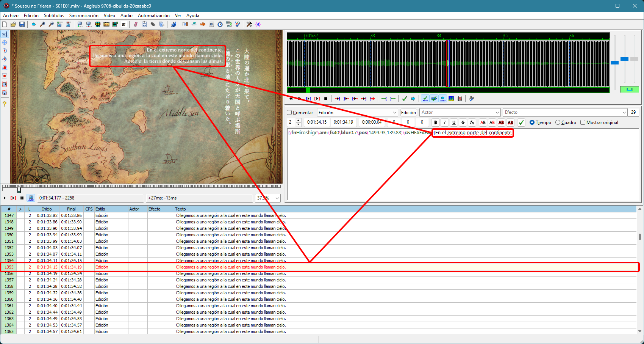Open the Archivo menu
The width and height of the screenshot is (644, 344).
pyautogui.click(x=11, y=16)
